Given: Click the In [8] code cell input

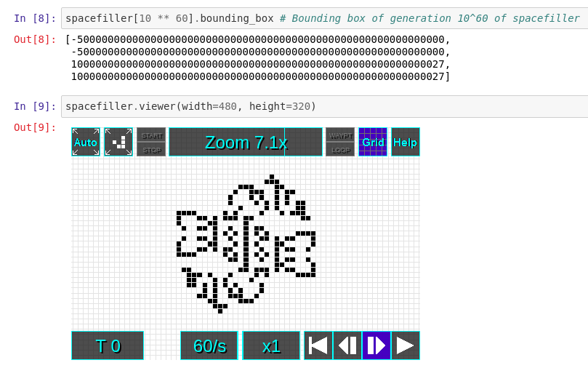Looking at the screenshot, I should pos(325,18).
